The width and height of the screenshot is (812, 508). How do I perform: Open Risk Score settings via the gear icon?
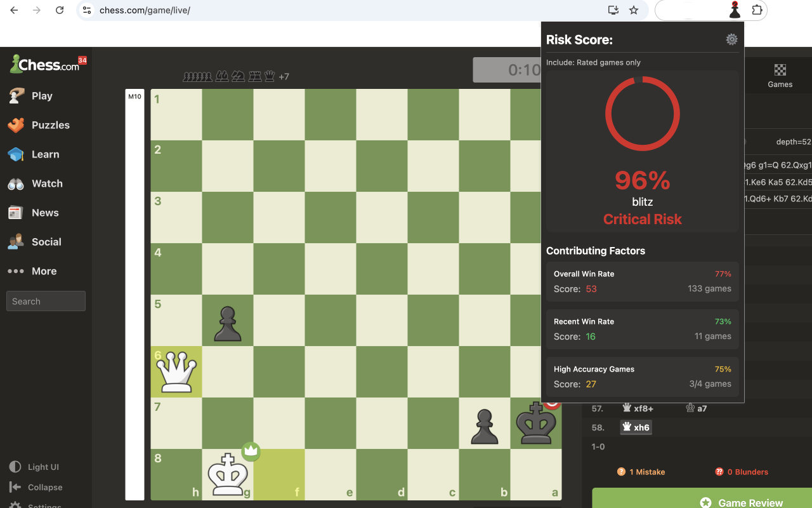pos(731,39)
